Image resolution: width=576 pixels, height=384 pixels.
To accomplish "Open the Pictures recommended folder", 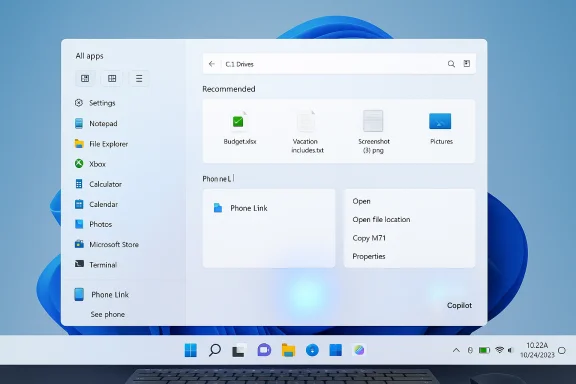I will click(441, 129).
